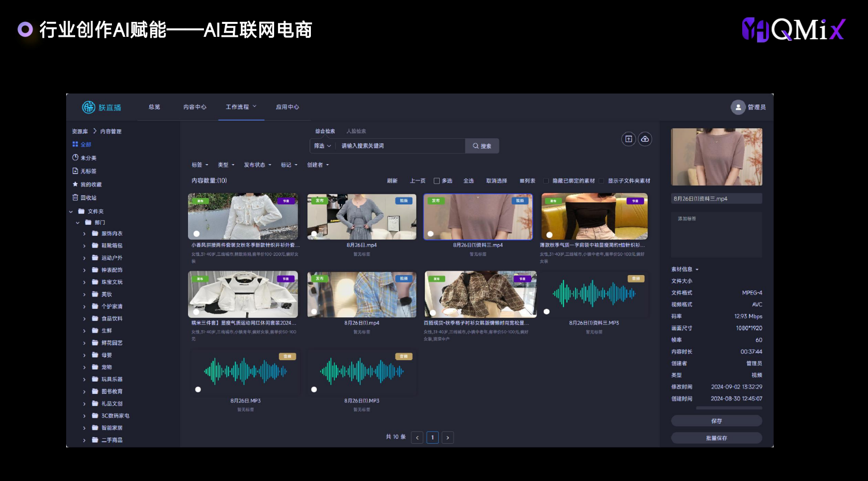Enable the 多选 checkbox
Image resolution: width=868 pixels, height=481 pixels.
[x=437, y=181]
